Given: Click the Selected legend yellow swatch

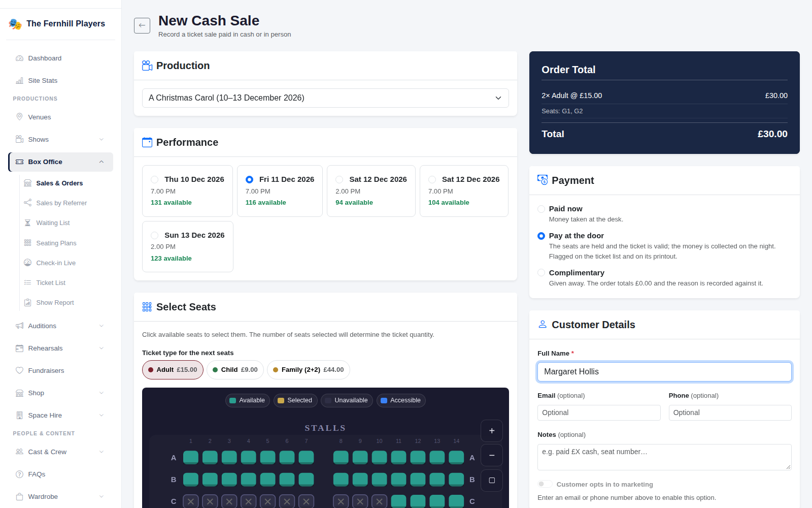Looking at the screenshot, I should tap(281, 400).
